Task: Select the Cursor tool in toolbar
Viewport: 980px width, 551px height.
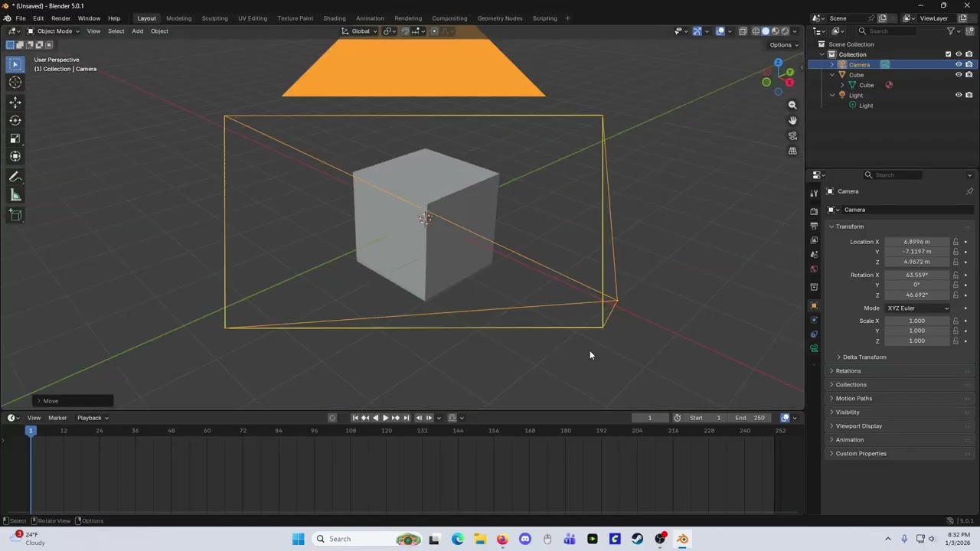Action: pos(15,83)
